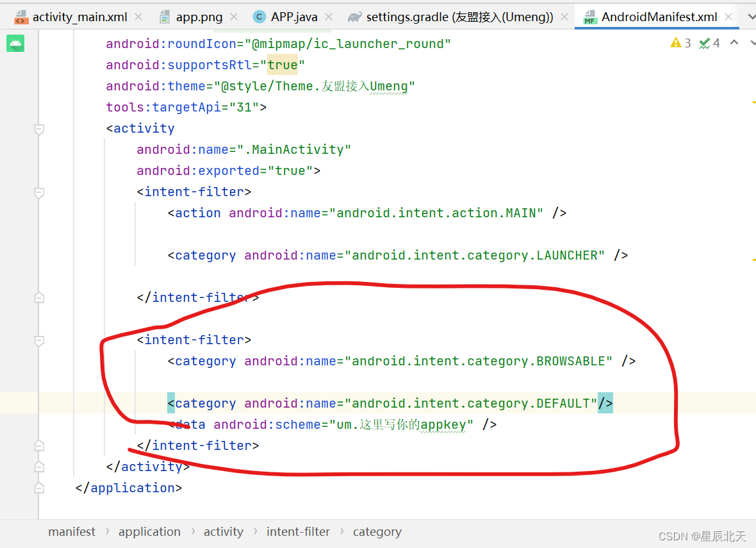Collapse the second intent-filter fold marker
The height and width of the screenshot is (548, 756).
click(40, 340)
